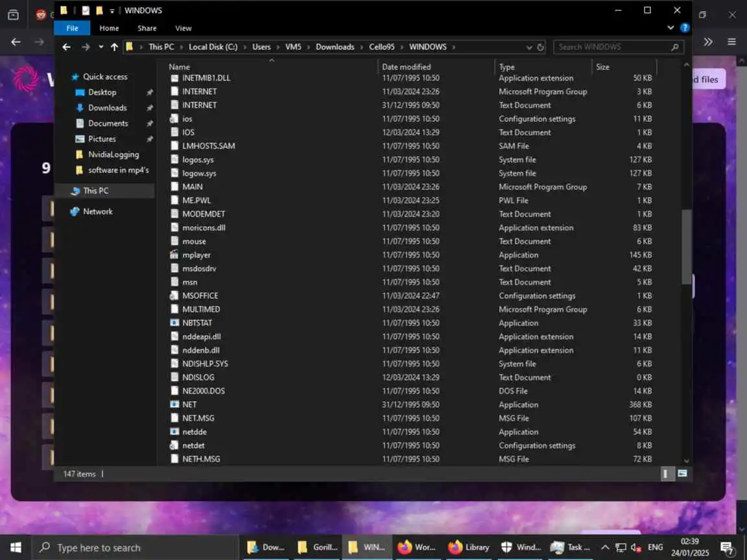747x560 pixels.
Task: Expand chevron after WINDOWS breadcrumb
Action: tap(453, 47)
